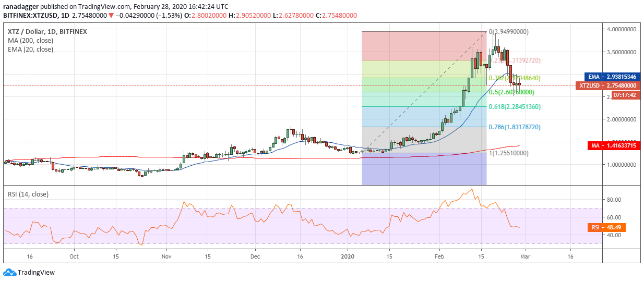Click the Fibonacci 0.382 level label

[x=514, y=78]
